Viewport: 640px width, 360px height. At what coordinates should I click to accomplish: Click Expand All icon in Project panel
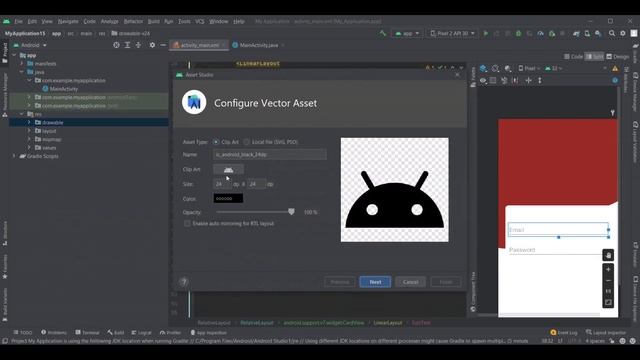click(x=127, y=45)
